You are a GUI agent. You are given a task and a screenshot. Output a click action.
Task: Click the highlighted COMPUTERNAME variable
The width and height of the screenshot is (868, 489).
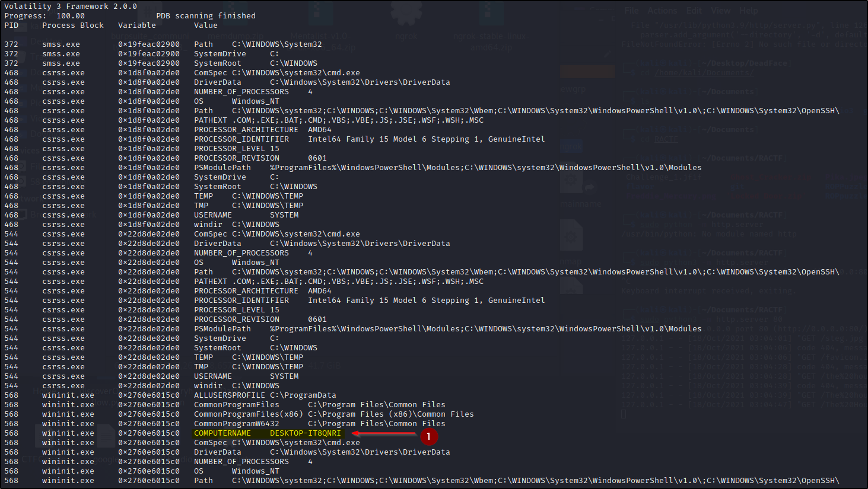pyautogui.click(x=222, y=433)
